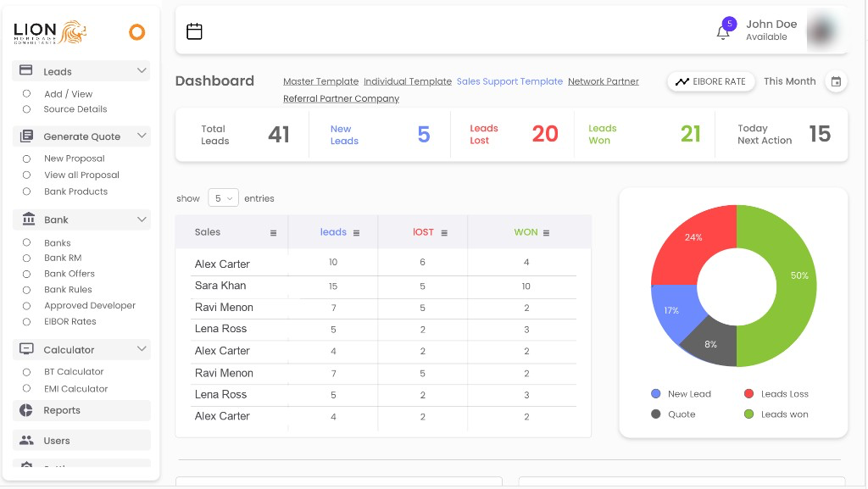Click the Leads card icon in sidebar

26,70
